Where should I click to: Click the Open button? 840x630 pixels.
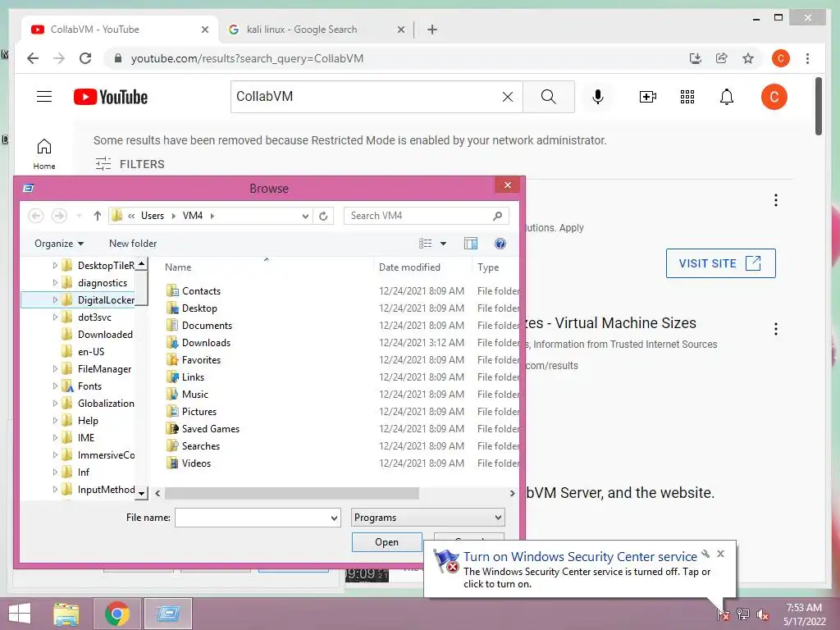click(x=387, y=542)
